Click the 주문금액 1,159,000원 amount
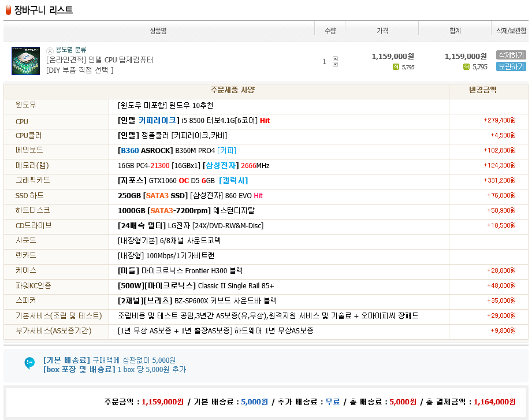 point(144,402)
